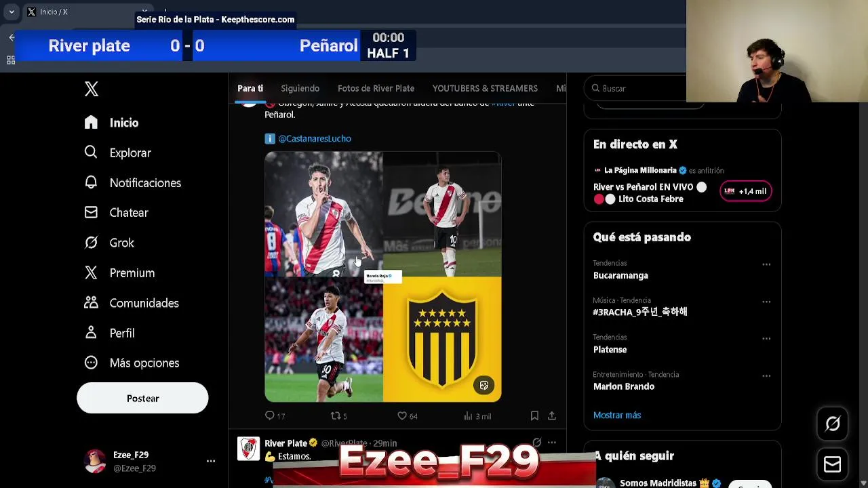
Task: Open the Inicio home icon
Action: pos(91,122)
